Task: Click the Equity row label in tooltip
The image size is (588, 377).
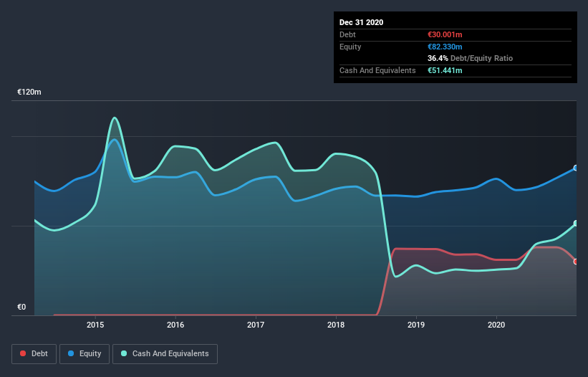Action: (x=350, y=47)
